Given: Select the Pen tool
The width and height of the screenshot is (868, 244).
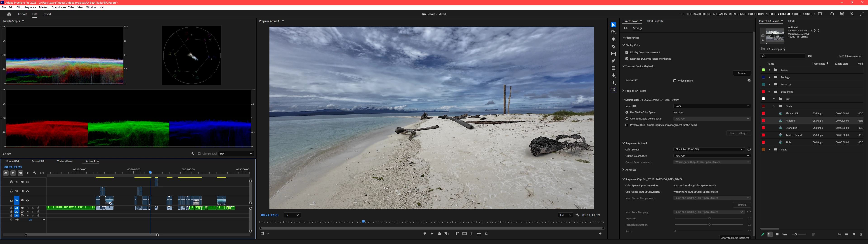Looking at the screenshot, I should tap(613, 61).
